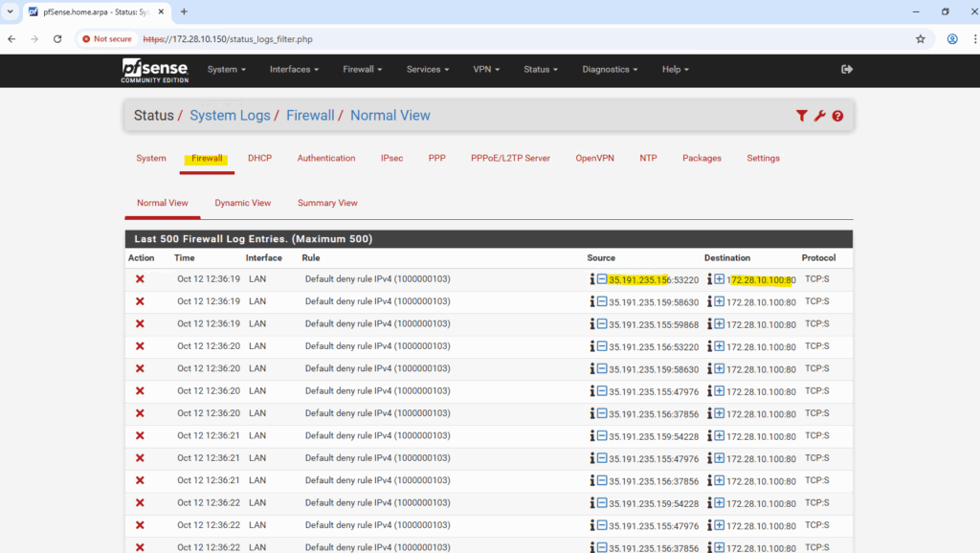Click the browser address bar URL
This screenshot has height=553, width=980.
click(228, 39)
